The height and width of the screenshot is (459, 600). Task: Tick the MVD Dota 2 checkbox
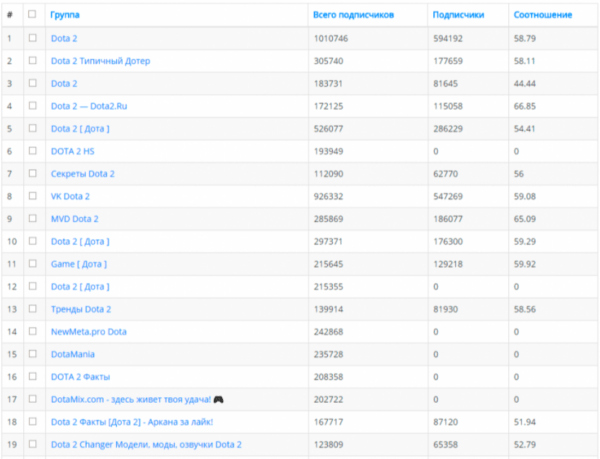pos(33,218)
